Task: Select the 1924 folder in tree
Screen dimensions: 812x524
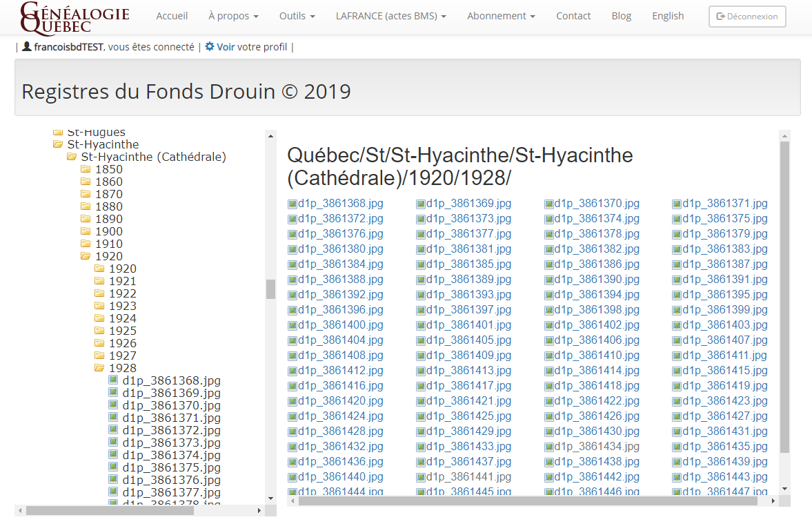Action: point(123,318)
